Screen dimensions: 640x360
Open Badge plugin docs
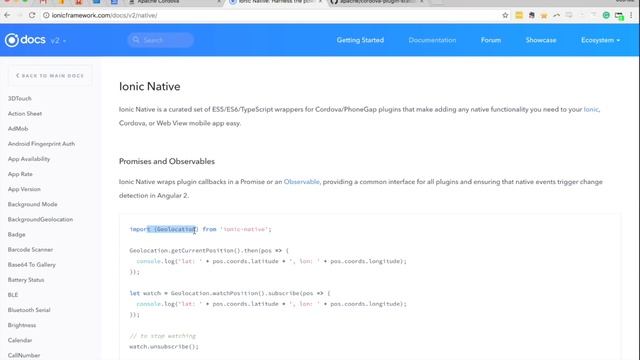click(x=16, y=234)
